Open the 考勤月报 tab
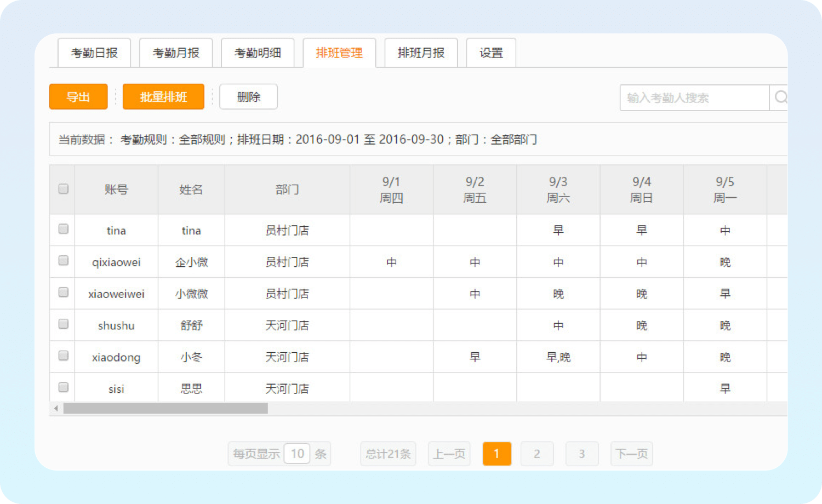Image resolution: width=822 pixels, height=504 pixels. (176, 53)
